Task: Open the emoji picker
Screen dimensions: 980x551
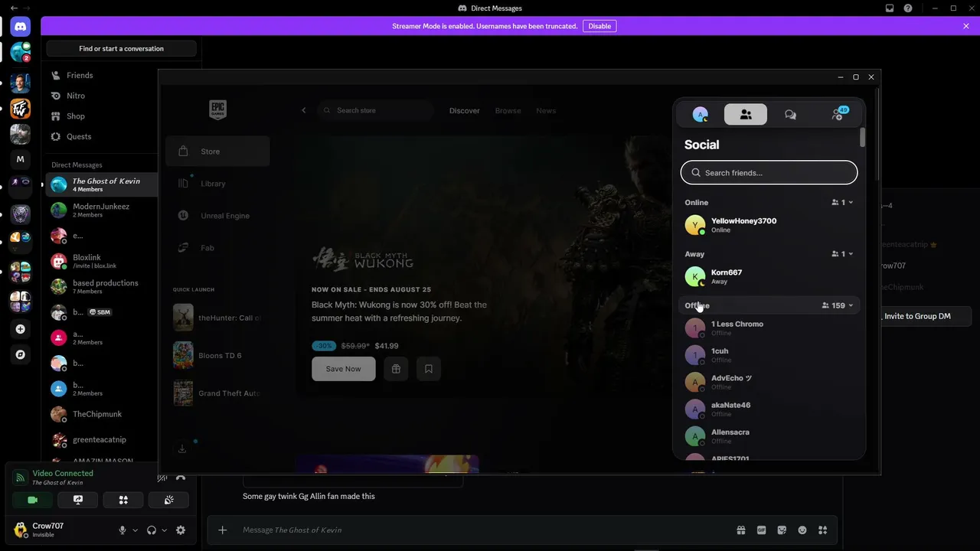Action: [802, 530]
